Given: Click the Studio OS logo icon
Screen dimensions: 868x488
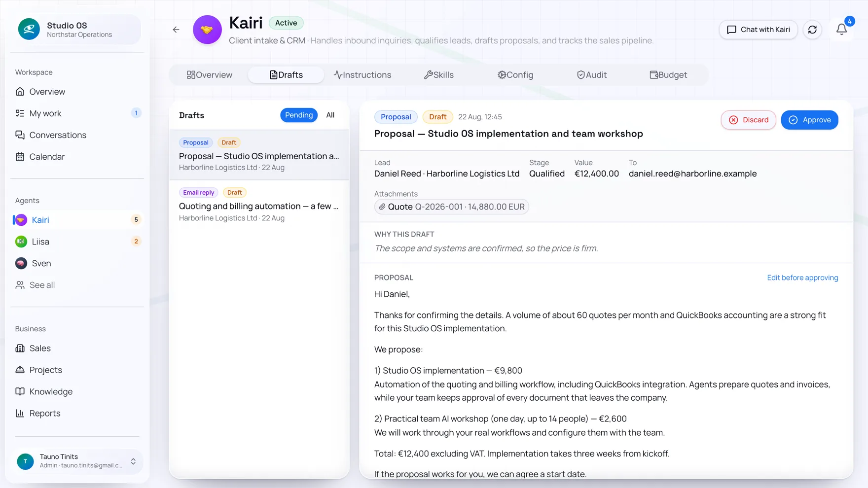Looking at the screenshot, I should [29, 30].
